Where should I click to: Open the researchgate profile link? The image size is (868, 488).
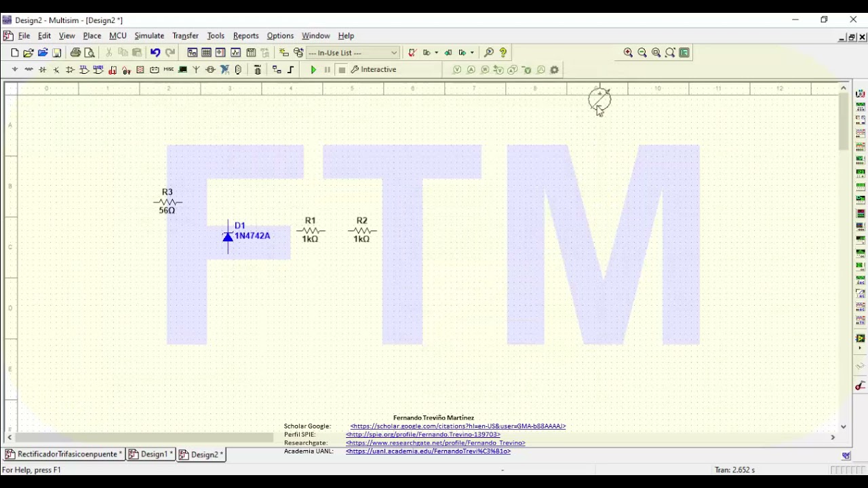pos(435,443)
